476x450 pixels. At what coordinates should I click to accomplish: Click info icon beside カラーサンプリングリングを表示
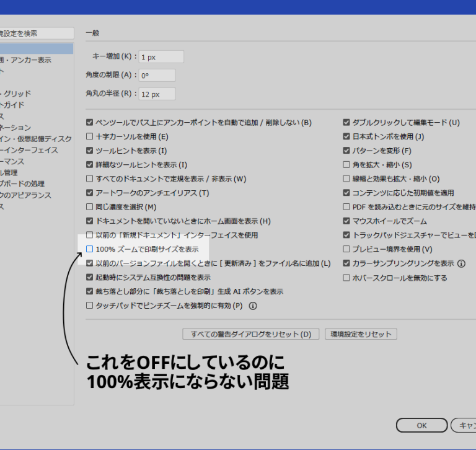click(461, 263)
